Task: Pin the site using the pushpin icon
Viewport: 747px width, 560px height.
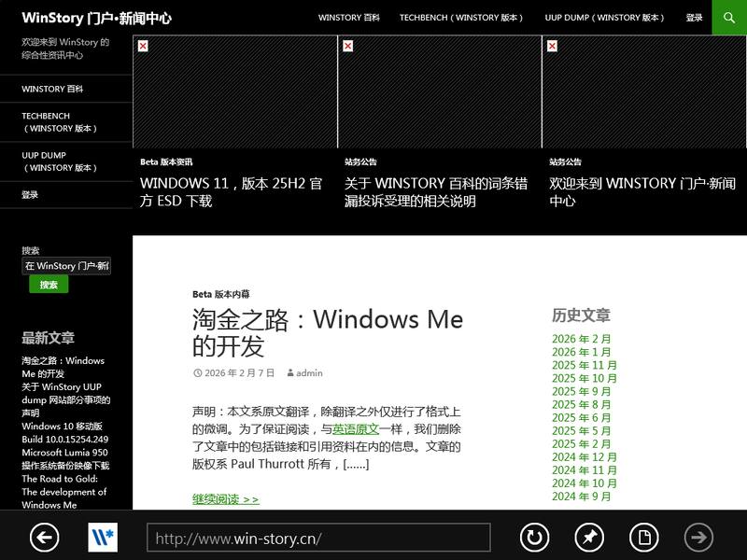Action: (588, 538)
